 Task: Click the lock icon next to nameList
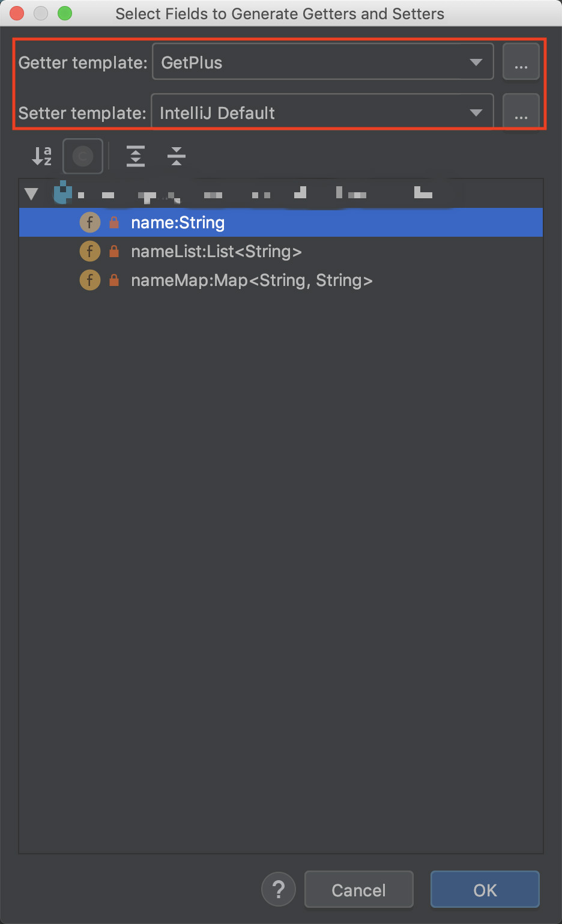tap(114, 251)
